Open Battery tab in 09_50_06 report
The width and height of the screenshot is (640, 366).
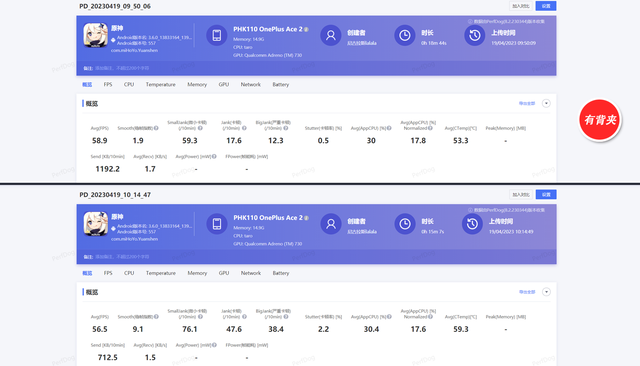point(281,84)
